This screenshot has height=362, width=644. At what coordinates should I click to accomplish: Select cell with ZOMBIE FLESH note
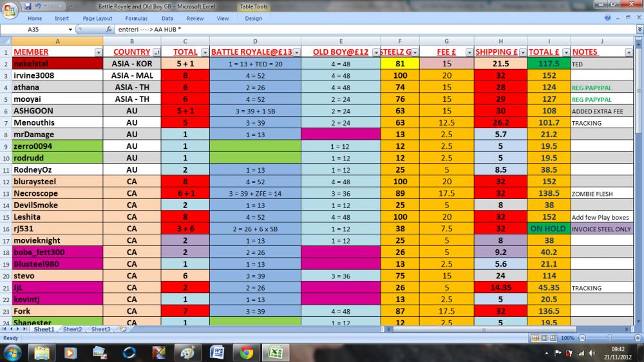601,193
